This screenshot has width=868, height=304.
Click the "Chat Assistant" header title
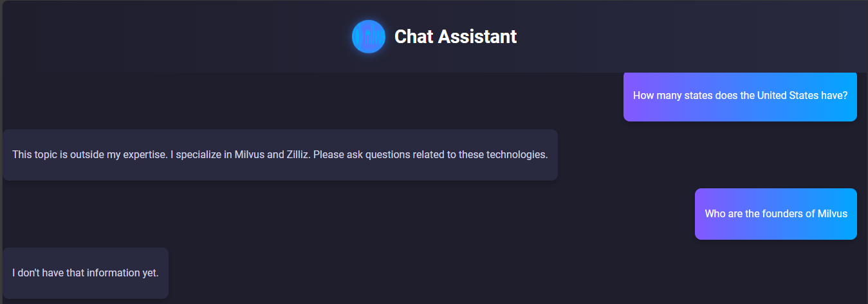tap(455, 37)
